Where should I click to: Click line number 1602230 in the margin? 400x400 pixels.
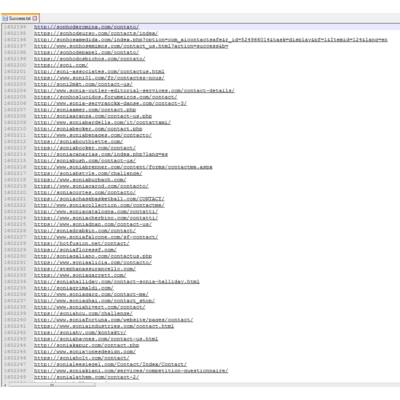(x=15, y=256)
